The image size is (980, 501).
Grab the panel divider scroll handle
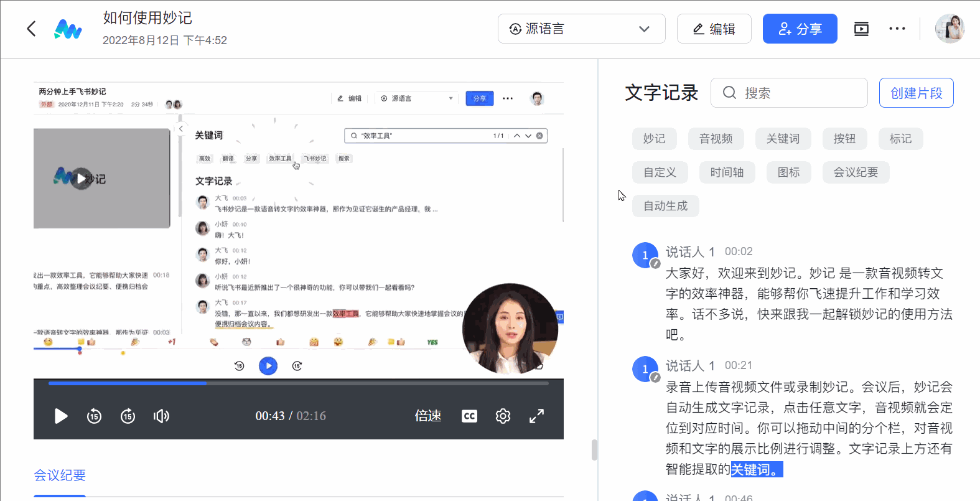point(594,450)
